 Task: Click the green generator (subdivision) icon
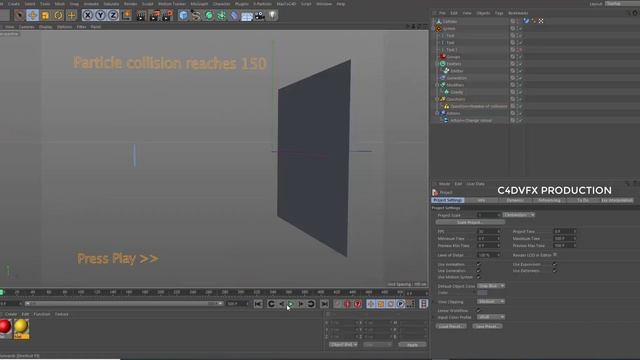(209, 16)
